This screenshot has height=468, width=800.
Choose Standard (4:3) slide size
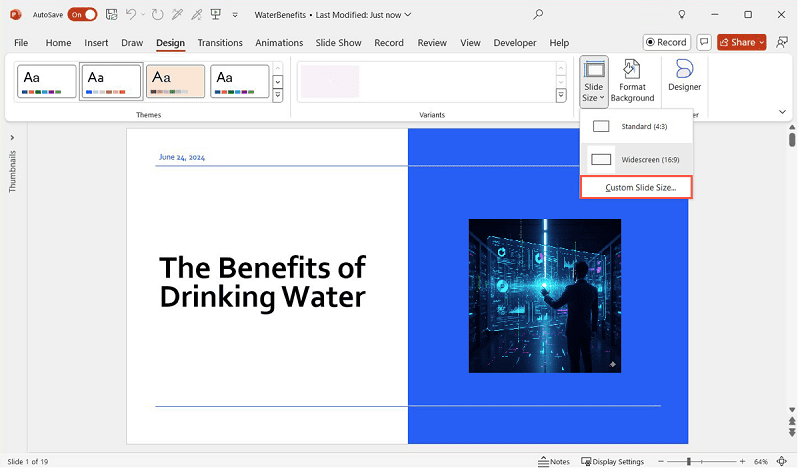point(636,126)
